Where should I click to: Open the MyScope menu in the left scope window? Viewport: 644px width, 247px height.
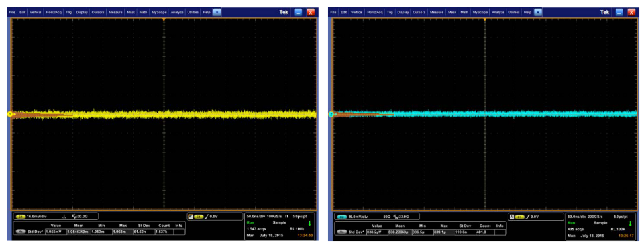click(159, 13)
